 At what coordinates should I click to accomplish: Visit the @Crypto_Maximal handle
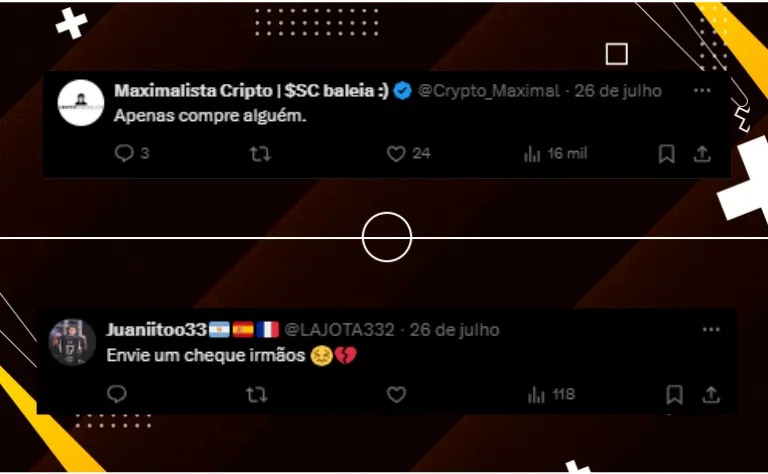[x=488, y=91]
